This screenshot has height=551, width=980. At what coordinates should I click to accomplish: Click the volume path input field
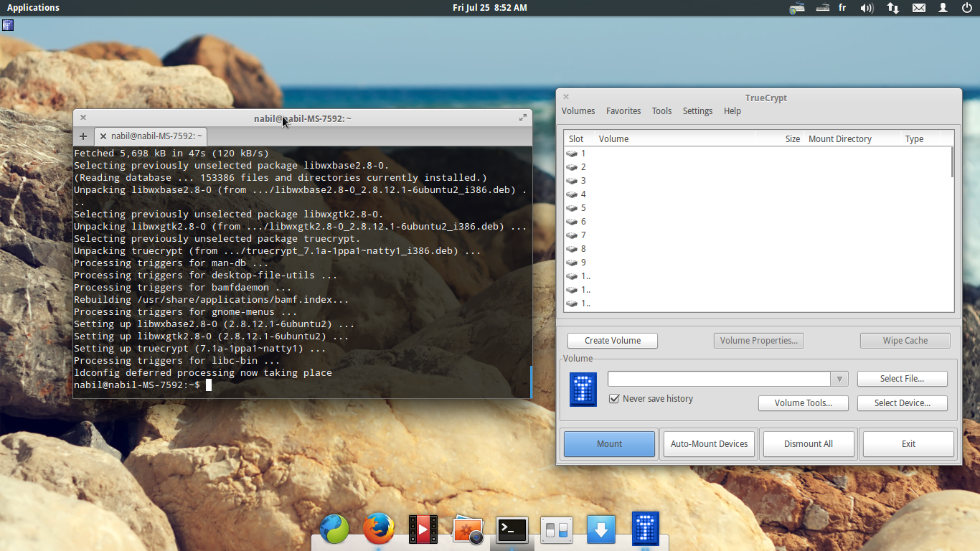coord(720,379)
